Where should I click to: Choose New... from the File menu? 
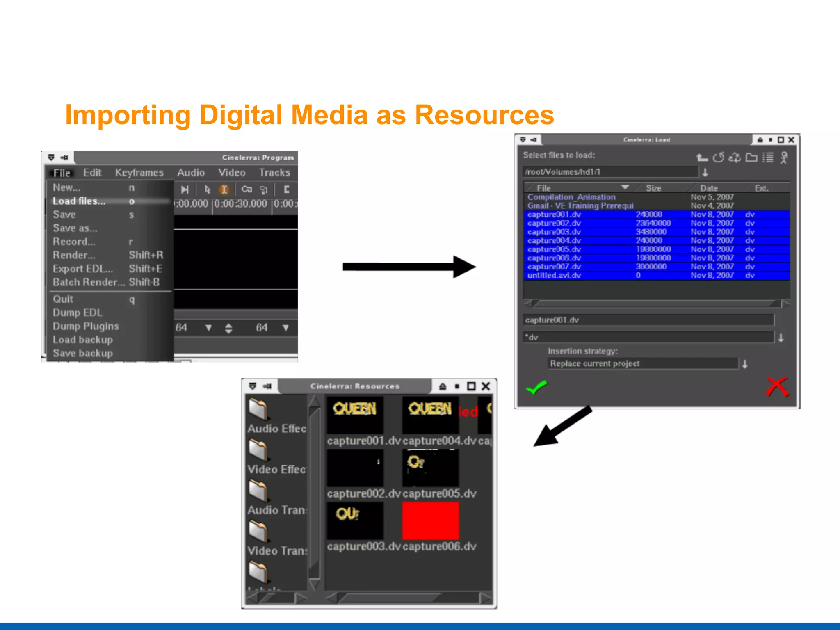pyautogui.click(x=109, y=187)
